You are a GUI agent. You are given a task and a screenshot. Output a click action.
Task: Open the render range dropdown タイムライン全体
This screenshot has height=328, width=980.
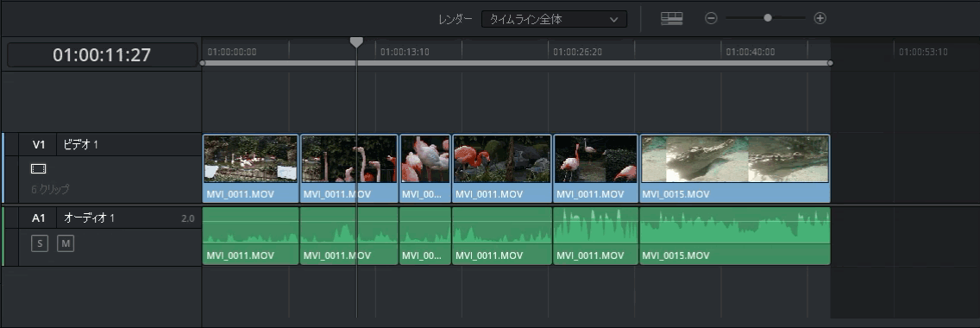554,19
